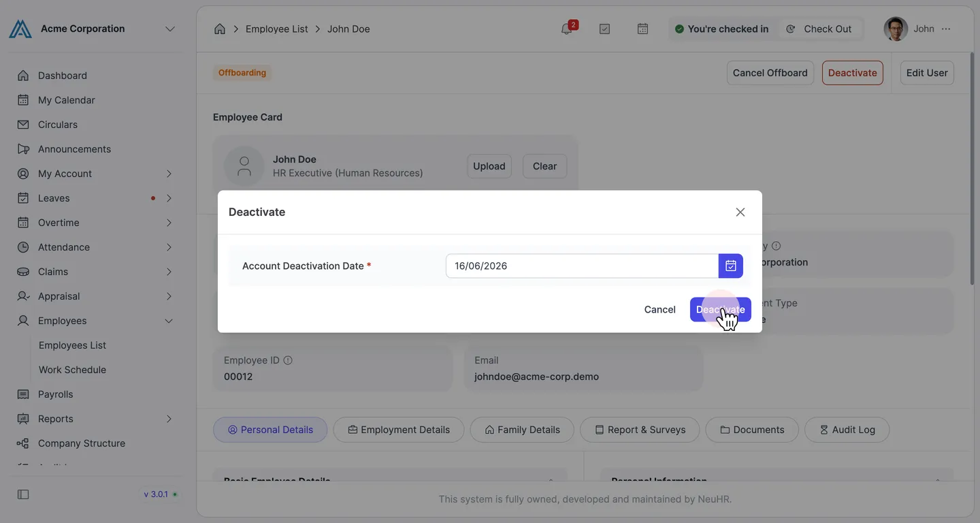Switch to Report & Surveys tab
This screenshot has height=523, width=980.
pyautogui.click(x=640, y=430)
